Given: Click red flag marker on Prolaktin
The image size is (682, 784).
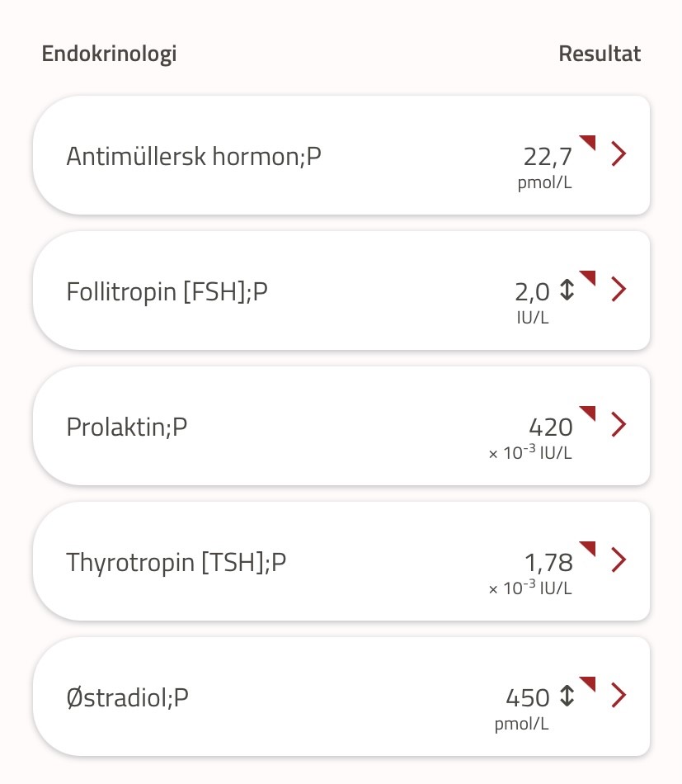Looking at the screenshot, I should [588, 413].
